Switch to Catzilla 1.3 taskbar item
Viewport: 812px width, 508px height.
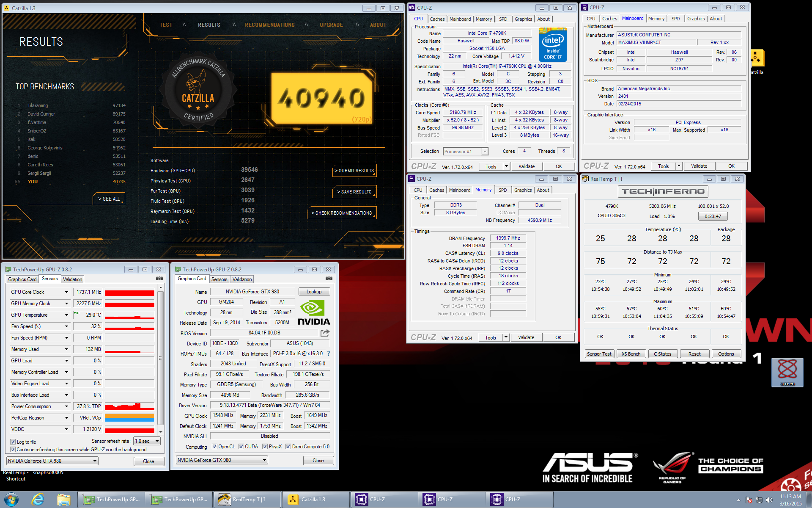[315, 500]
